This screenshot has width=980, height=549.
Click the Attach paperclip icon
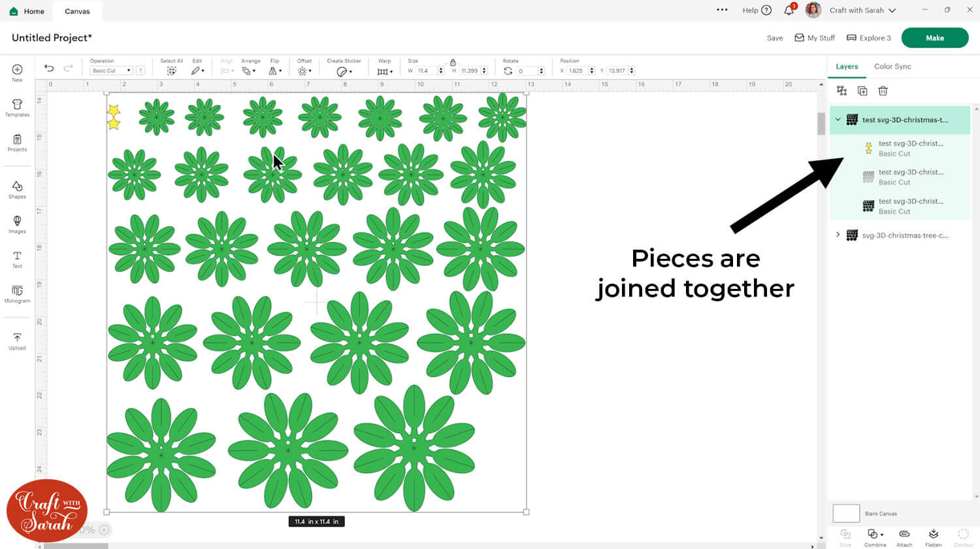[x=904, y=536]
